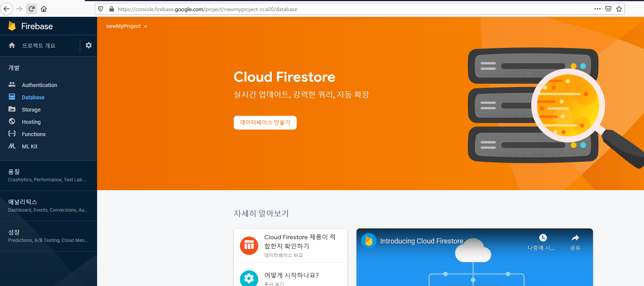This screenshot has height=286, width=644.
Task: Click the 자세히 알아보기 heading
Action: coord(261,214)
